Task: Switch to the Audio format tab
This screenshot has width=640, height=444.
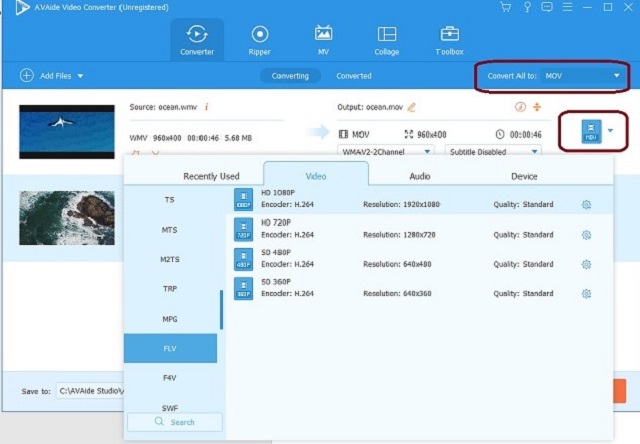Action: point(420,176)
